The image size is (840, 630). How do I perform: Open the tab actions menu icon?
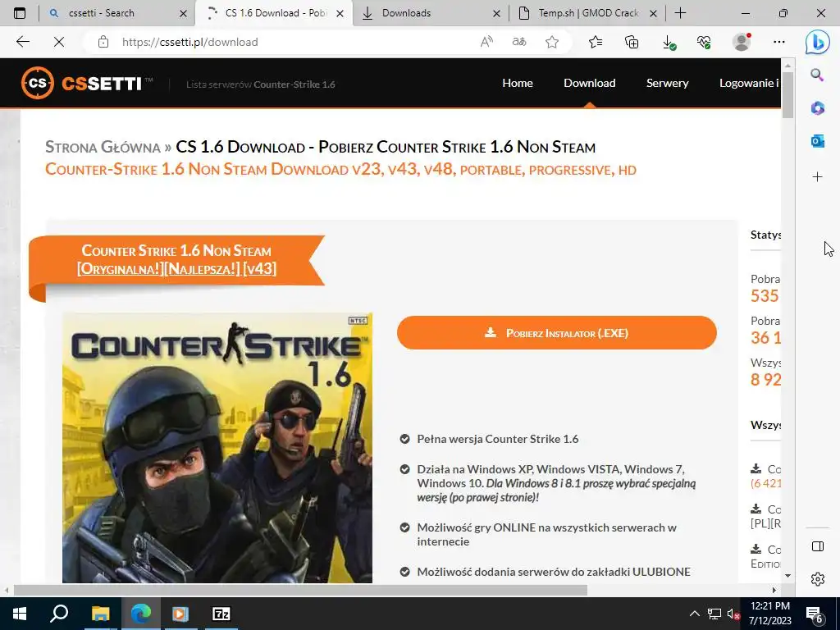pyautogui.click(x=20, y=13)
